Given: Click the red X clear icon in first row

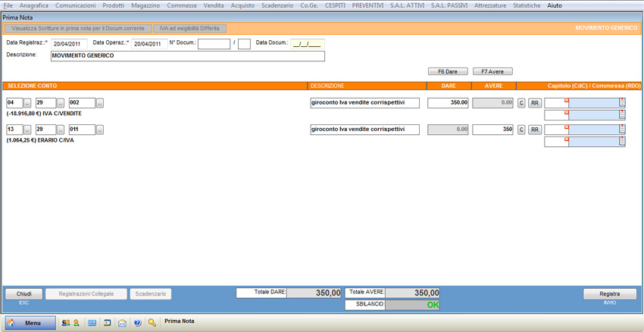Looking at the screenshot, I should pyautogui.click(x=567, y=101).
